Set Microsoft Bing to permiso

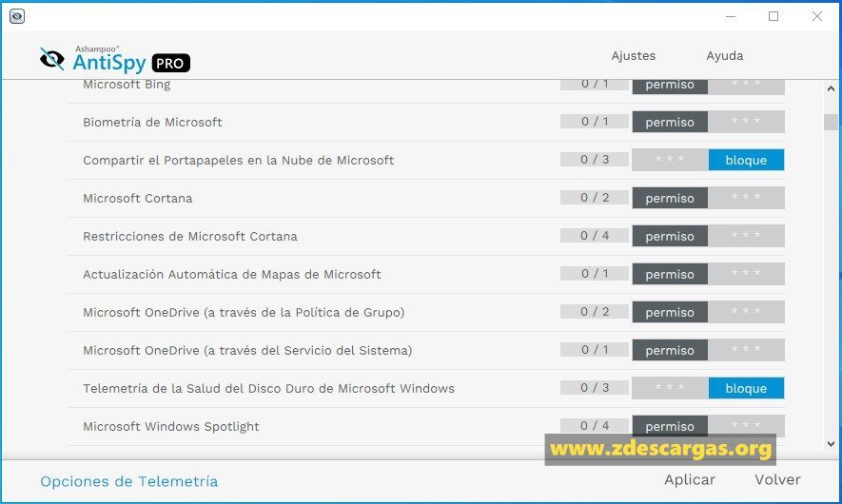click(670, 86)
